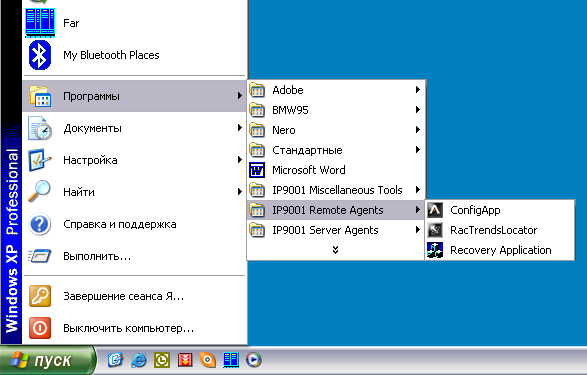Click the green clock quick launch icon
This screenshot has height=375, width=587.
[162, 360]
